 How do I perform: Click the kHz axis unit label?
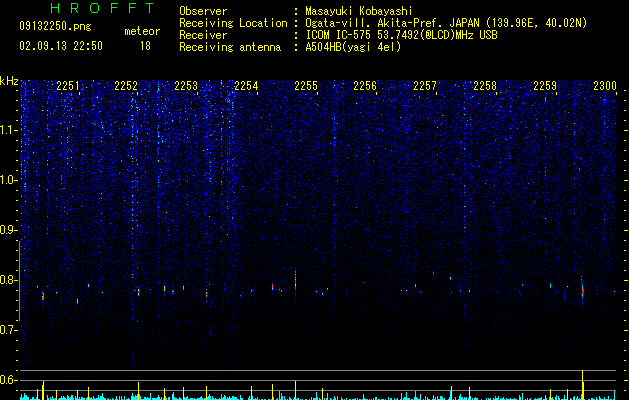click(x=9, y=81)
